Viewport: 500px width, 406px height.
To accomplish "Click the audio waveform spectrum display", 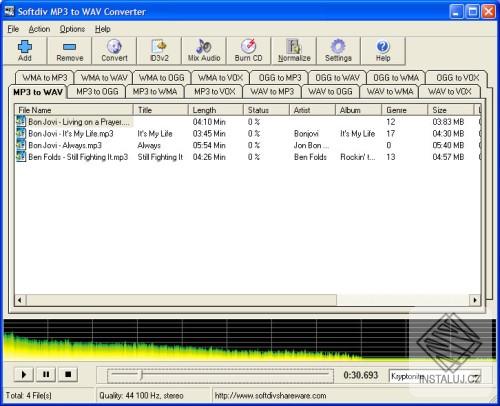I will (x=249, y=340).
